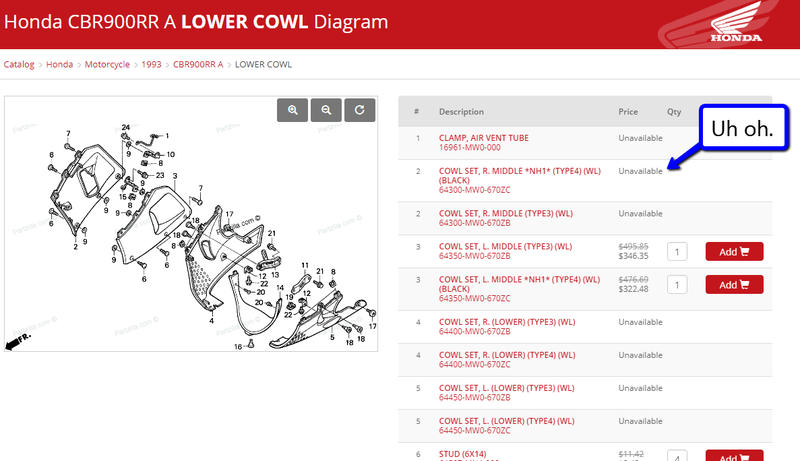Click the Price column header
Viewport: 800px width, 461px height.
coord(628,112)
